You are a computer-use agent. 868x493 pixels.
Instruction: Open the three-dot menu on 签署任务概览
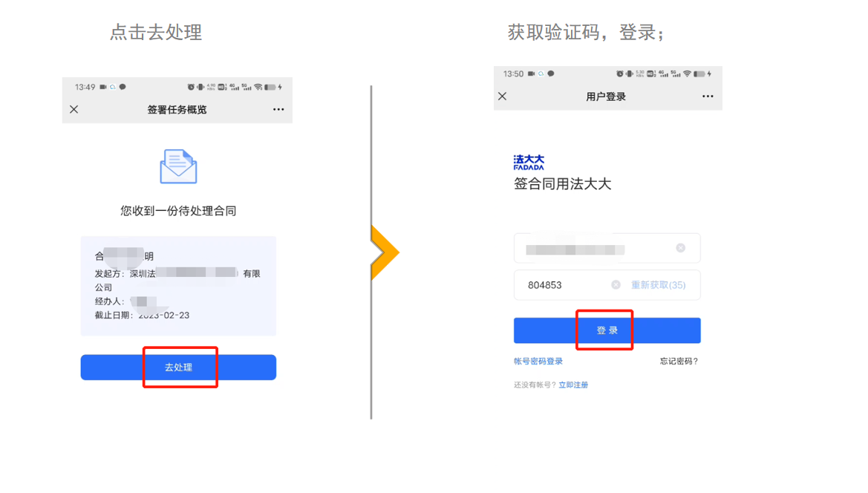[278, 109]
